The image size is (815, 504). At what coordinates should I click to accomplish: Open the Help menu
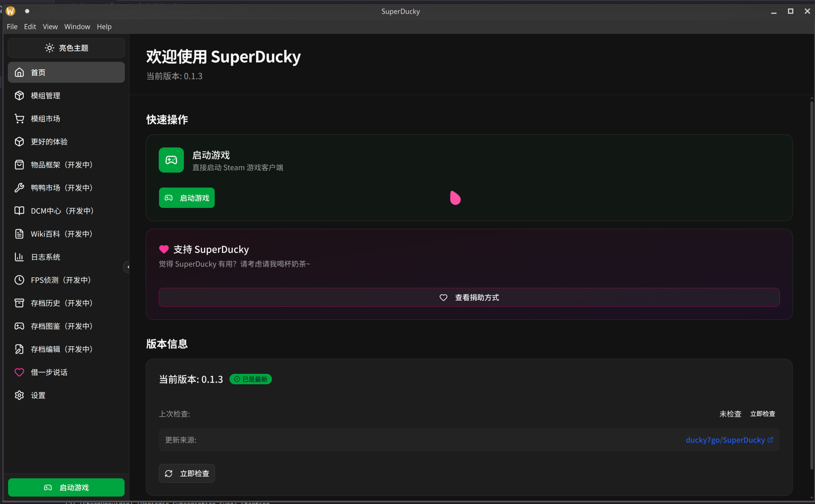tap(104, 26)
